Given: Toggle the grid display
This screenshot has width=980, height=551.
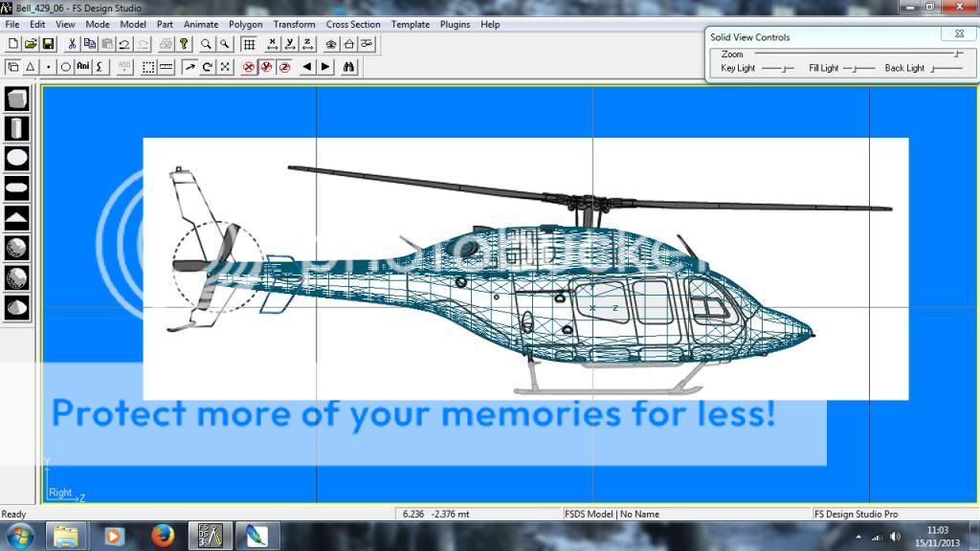Looking at the screenshot, I should [251, 44].
